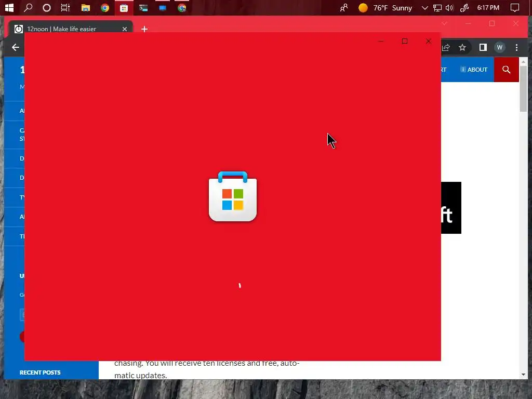Expand hidden system tray icons chevron

coord(424,8)
